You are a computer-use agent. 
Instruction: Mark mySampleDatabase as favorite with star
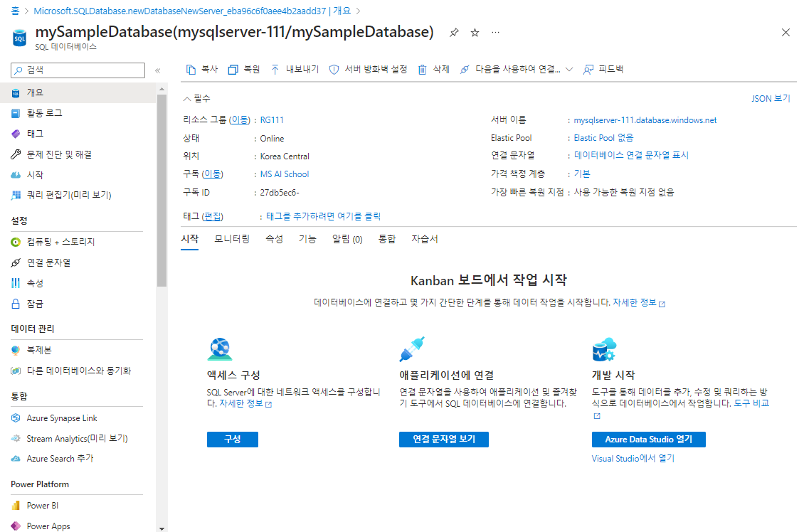tap(475, 33)
